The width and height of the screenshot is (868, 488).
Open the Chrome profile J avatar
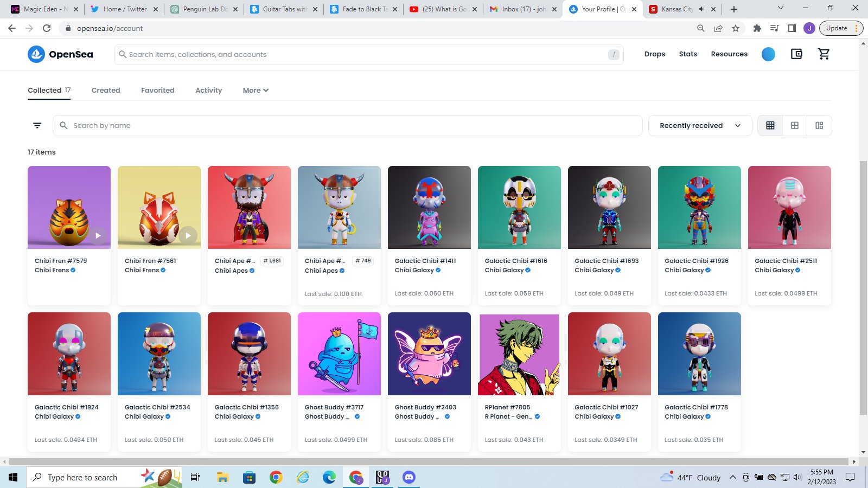809,28
